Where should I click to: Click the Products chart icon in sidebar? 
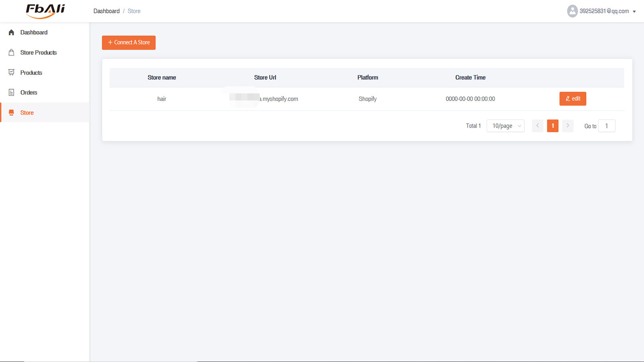tap(11, 72)
